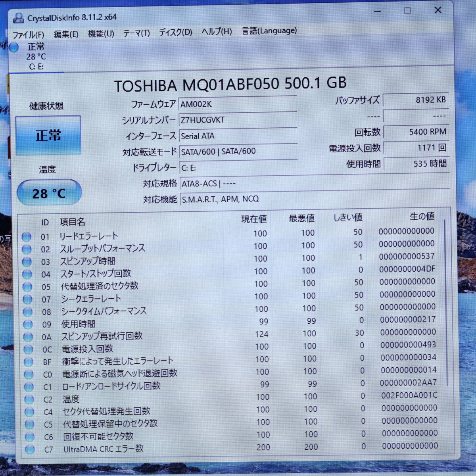Click raw value 0000000004DF

pyautogui.click(x=407, y=269)
